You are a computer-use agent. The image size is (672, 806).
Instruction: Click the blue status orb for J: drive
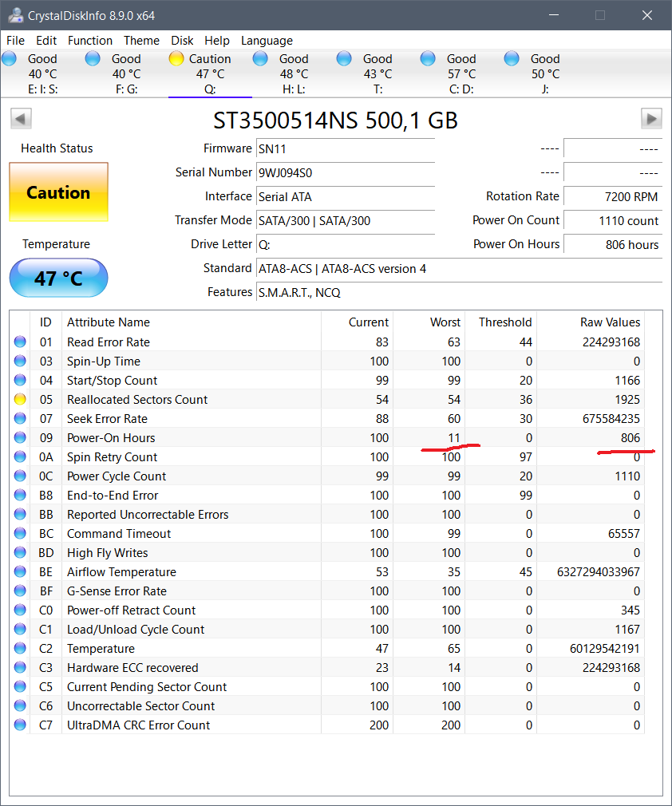pos(512,58)
